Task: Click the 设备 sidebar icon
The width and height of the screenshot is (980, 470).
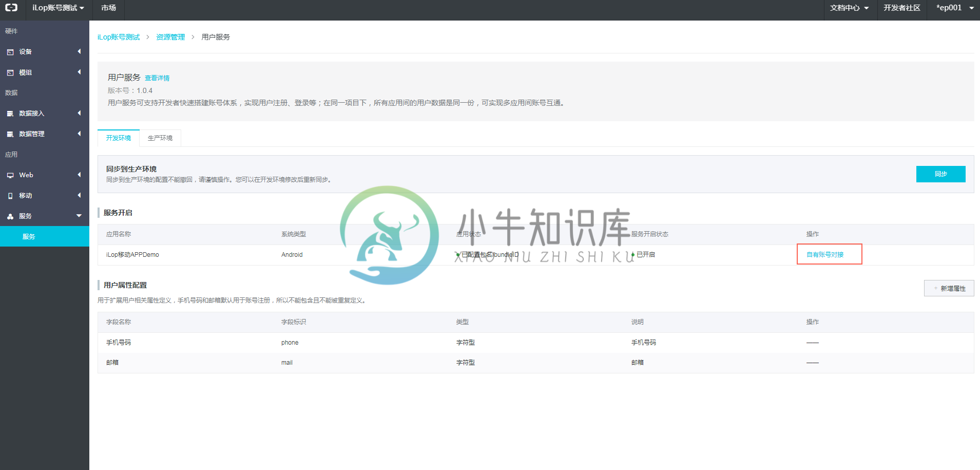Action: click(10, 52)
